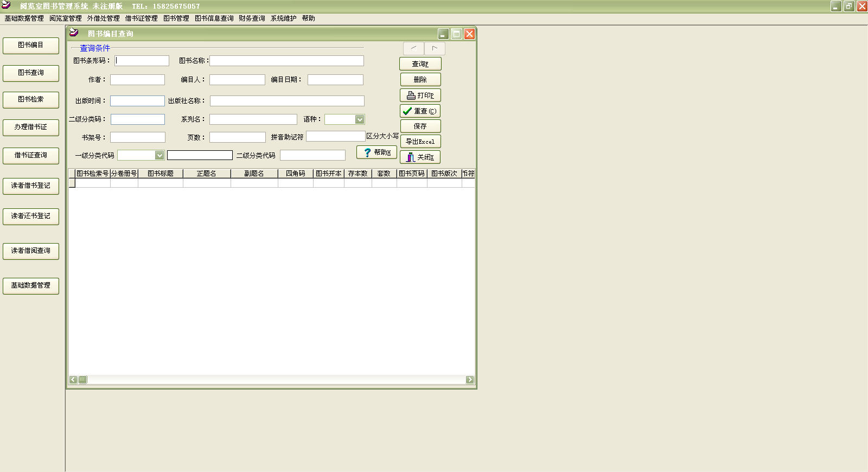Image resolution: width=868 pixels, height=472 pixels.
Task: Click the 图书检索 sidebar button
Action: pos(31,100)
